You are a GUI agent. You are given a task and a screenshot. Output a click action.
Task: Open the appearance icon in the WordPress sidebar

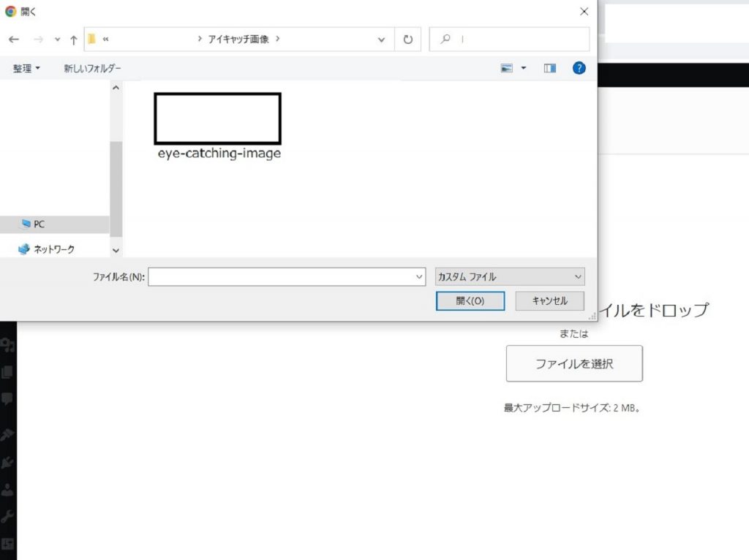[7, 434]
